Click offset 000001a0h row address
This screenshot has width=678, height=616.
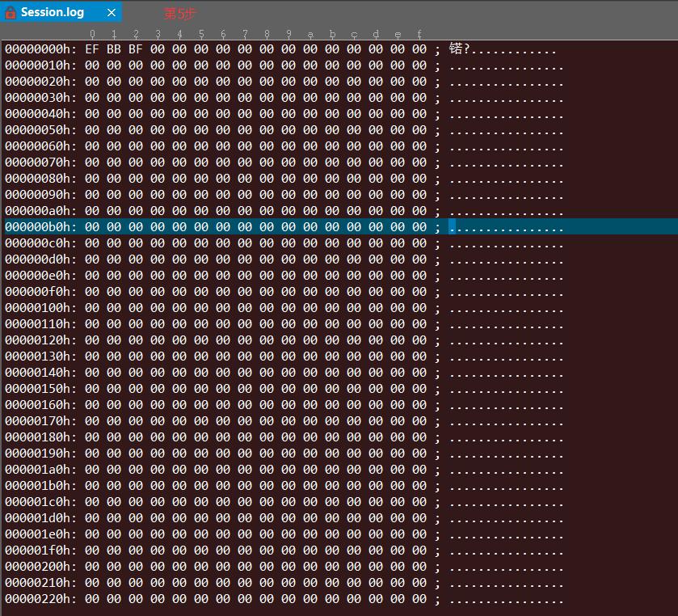40,470
